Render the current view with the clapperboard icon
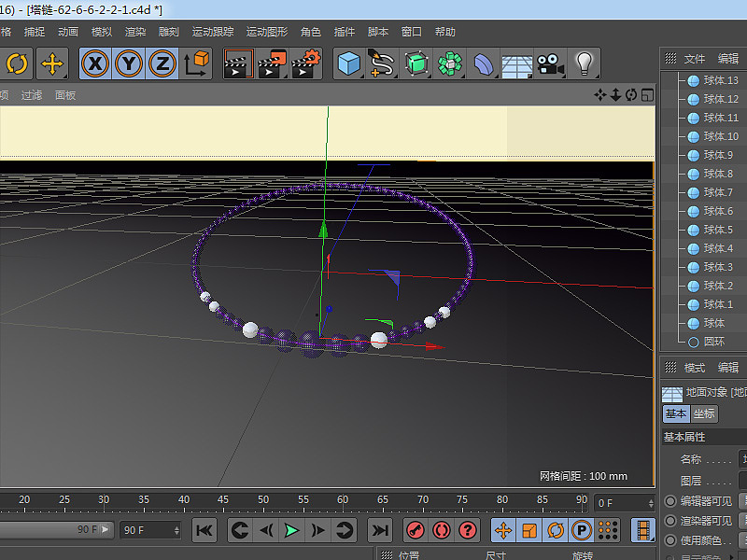This screenshot has height=560, width=747. pos(238,63)
